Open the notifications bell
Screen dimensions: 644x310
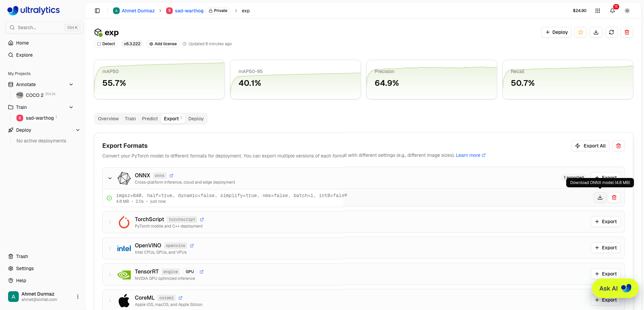(x=612, y=11)
